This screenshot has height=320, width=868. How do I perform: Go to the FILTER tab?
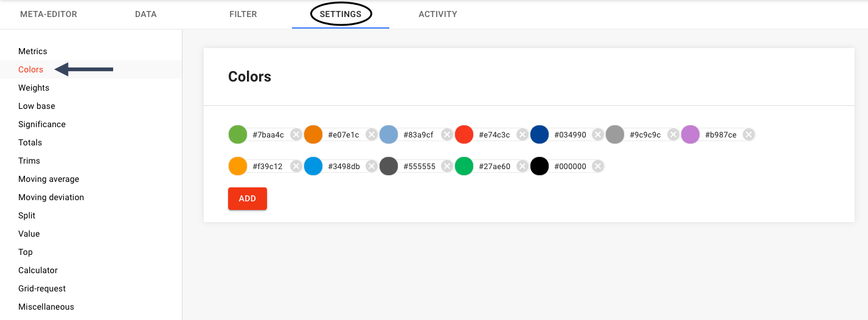pos(243,14)
